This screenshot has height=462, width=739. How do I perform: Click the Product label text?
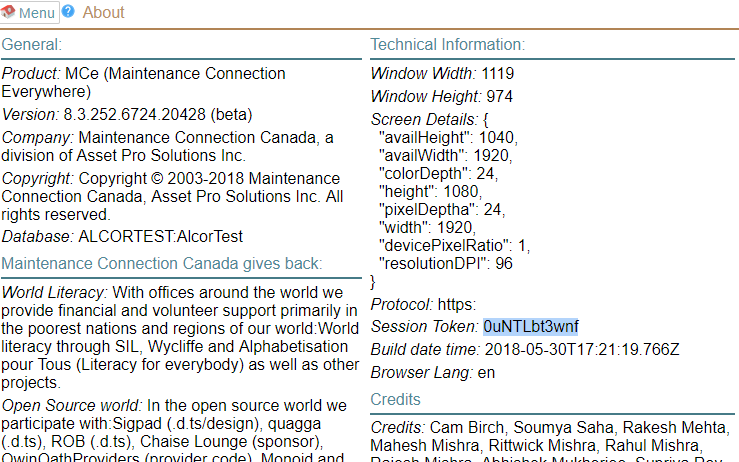tap(31, 74)
